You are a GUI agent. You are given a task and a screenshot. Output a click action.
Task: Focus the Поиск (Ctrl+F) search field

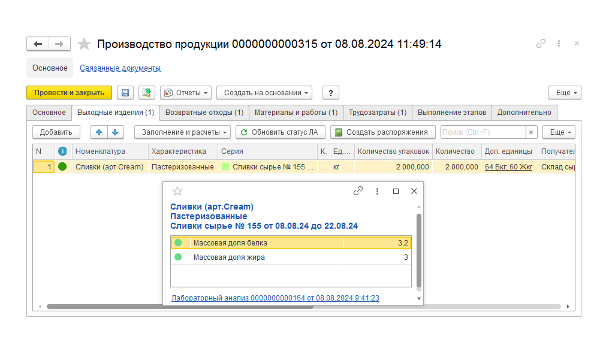pos(483,132)
